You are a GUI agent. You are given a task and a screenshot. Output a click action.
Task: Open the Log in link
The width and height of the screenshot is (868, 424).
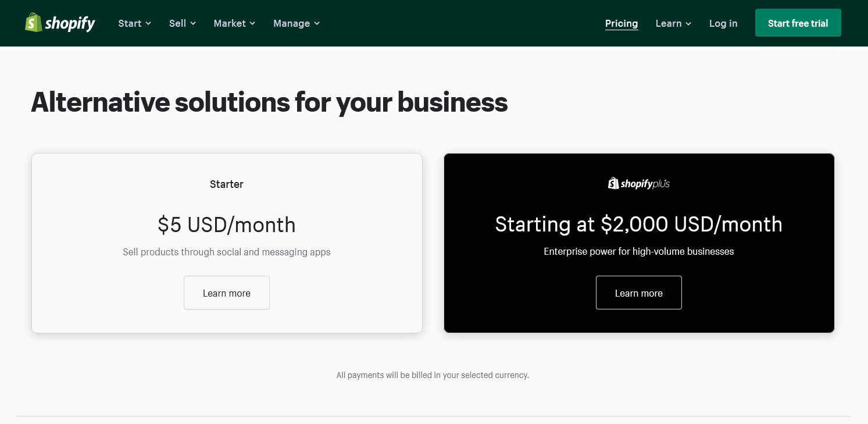[723, 23]
